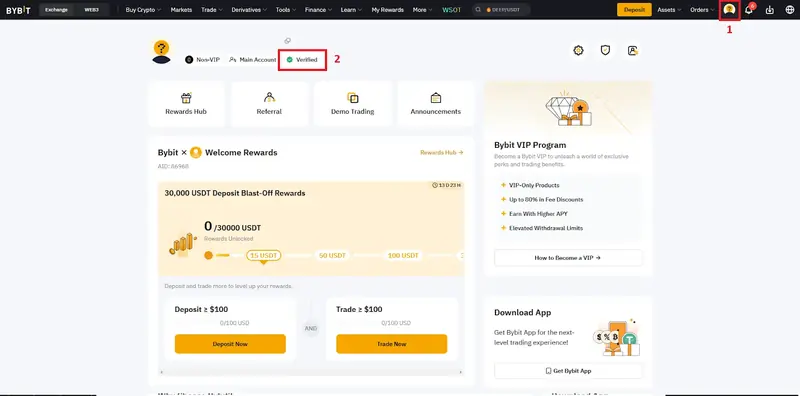Click the VIP diamond illustration
The height and width of the screenshot is (396, 800).
(568, 108)
